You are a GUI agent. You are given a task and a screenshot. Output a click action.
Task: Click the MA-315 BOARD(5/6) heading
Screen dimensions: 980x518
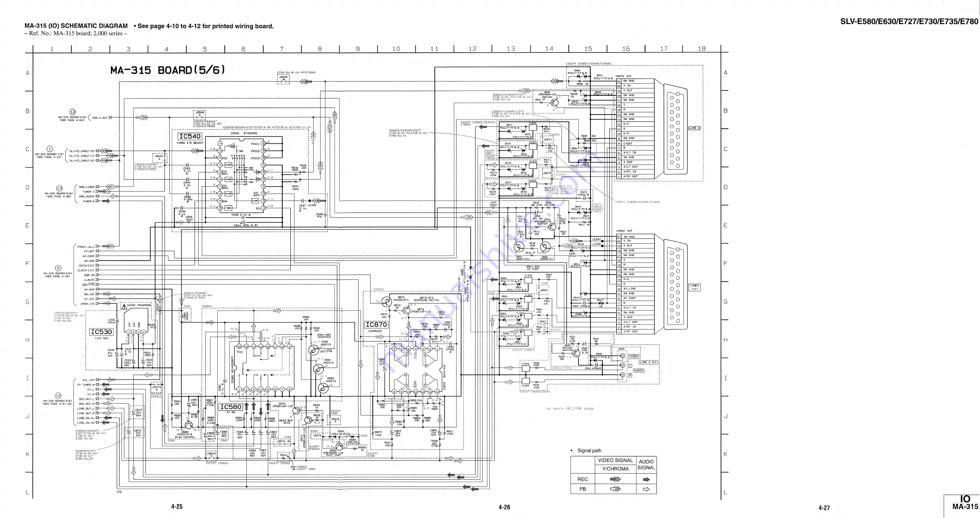click(x=168, y=71)
